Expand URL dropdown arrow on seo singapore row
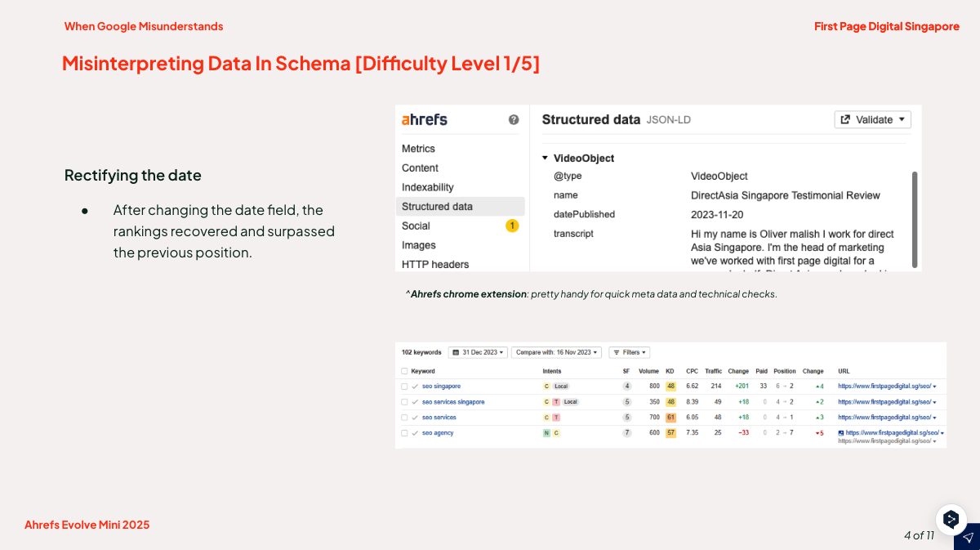The image size is (980, 550). 934,387
